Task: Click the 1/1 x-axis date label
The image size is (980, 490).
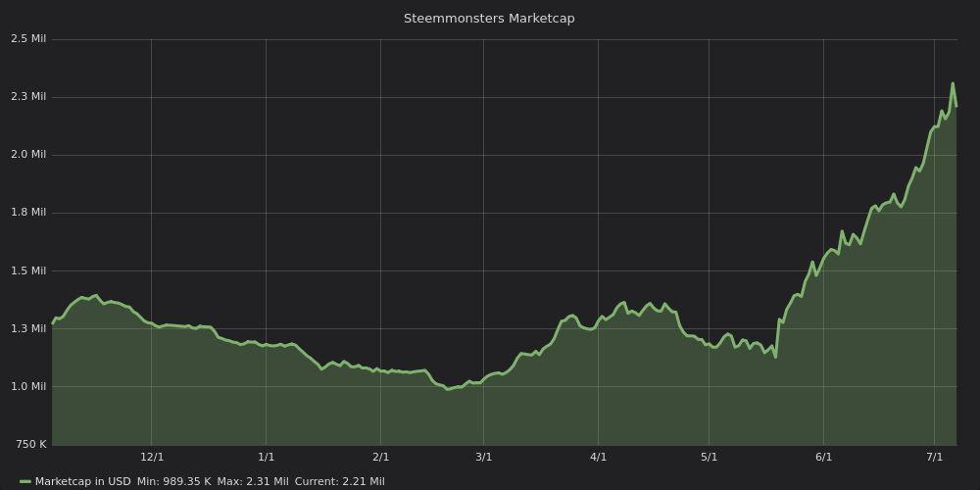Action: (267, 457)
